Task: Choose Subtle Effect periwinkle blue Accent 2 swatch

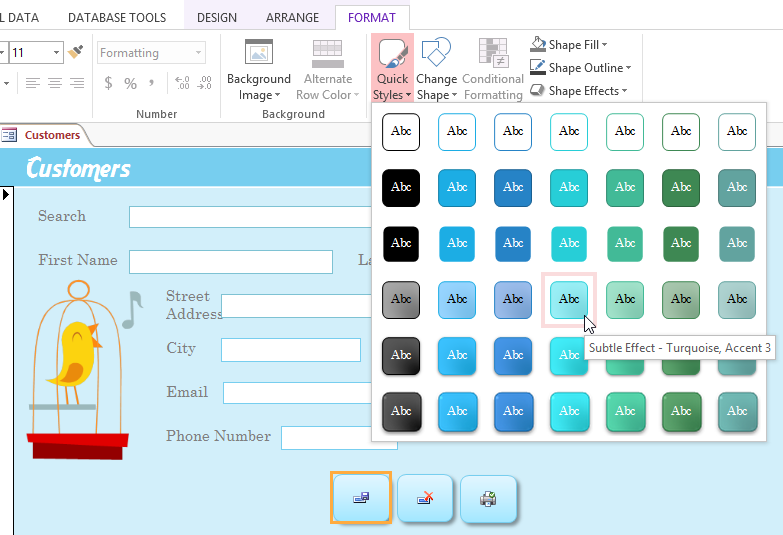Action: point(513,299)
